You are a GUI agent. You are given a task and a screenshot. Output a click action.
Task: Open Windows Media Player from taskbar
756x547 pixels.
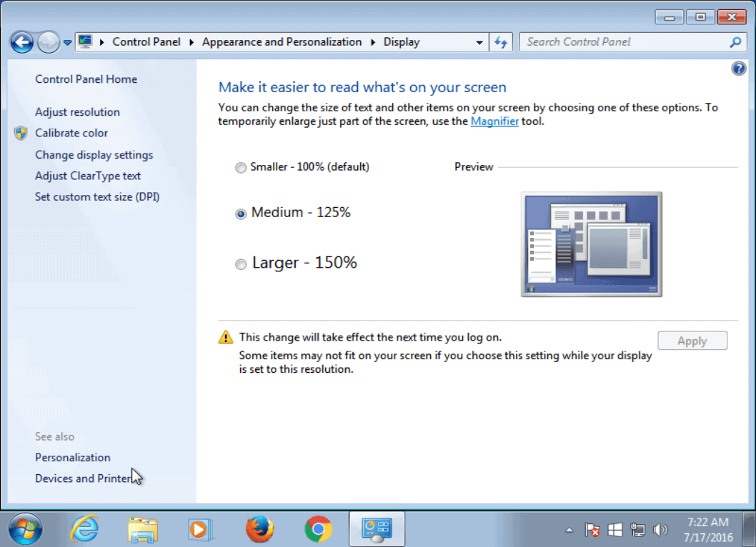click(200, 530)
